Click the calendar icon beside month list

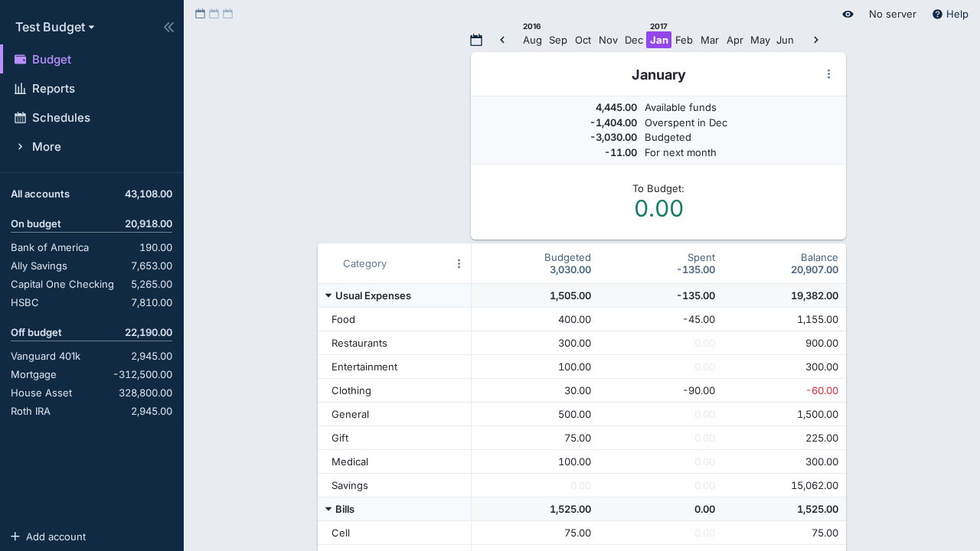pos(476,40)
